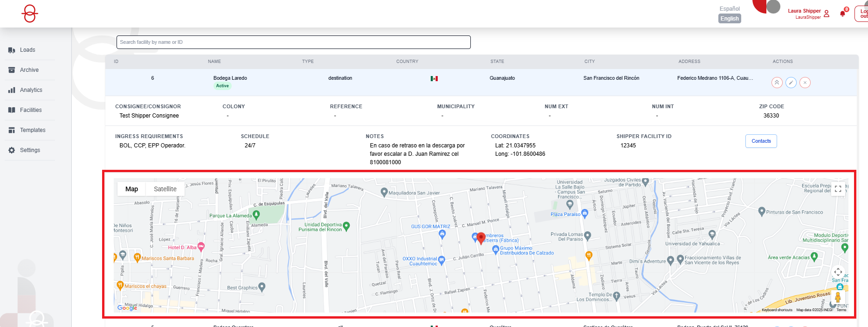868x327 pixels.
Task: Click the Bodega Laredo facility name
Action: [230, 78]
